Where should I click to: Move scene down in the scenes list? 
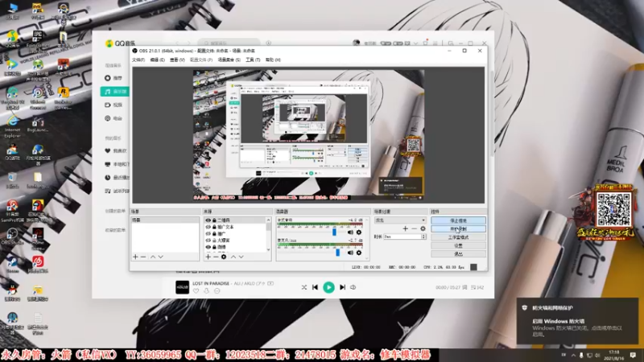tap(161, 257)
